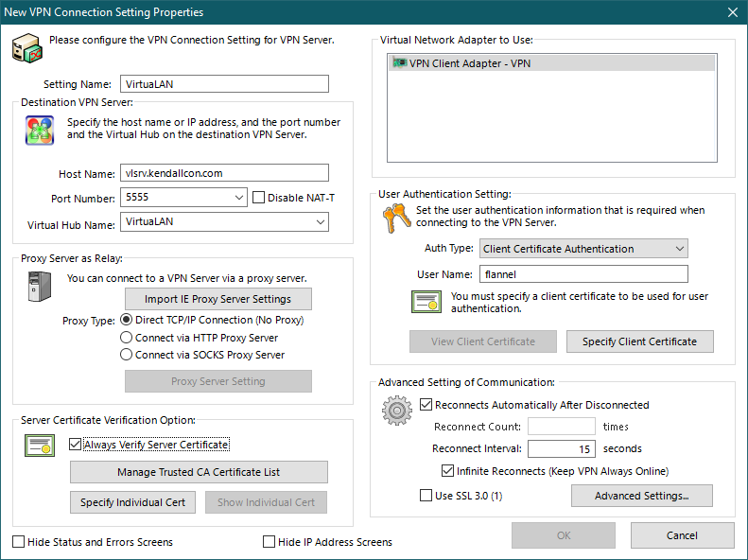This screenshot has width=748, height=560.
Task: Uncheck Always Verify Server Certificate
Action: coord(77,444)
